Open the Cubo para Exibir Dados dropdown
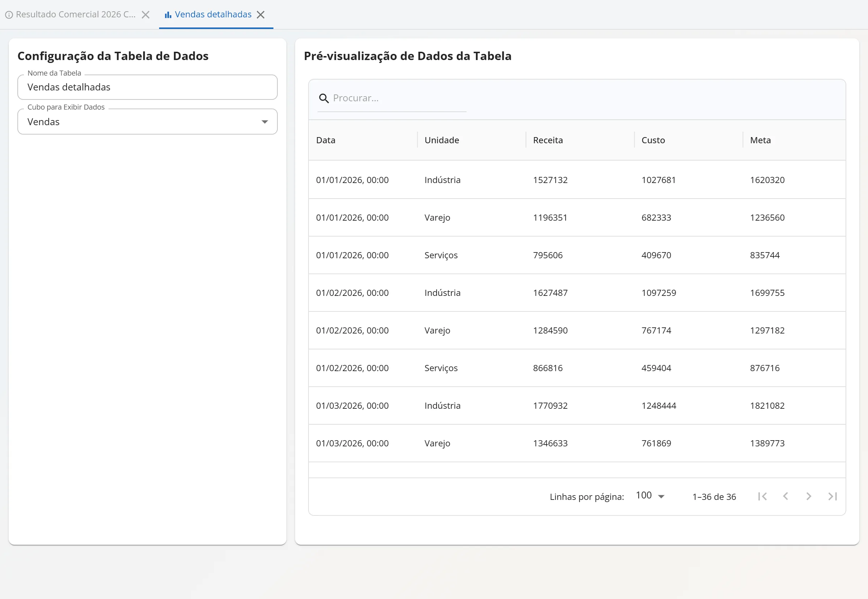The height and width of the screenshot is (599, 868). coord(148,122)
